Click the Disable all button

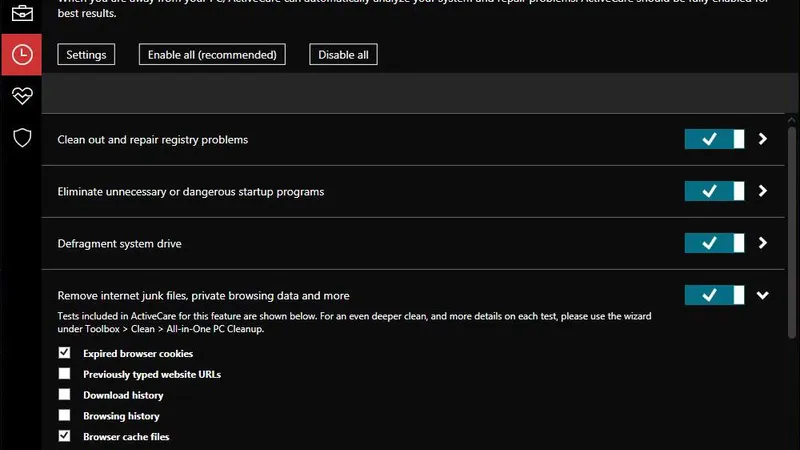pos(343,55)
